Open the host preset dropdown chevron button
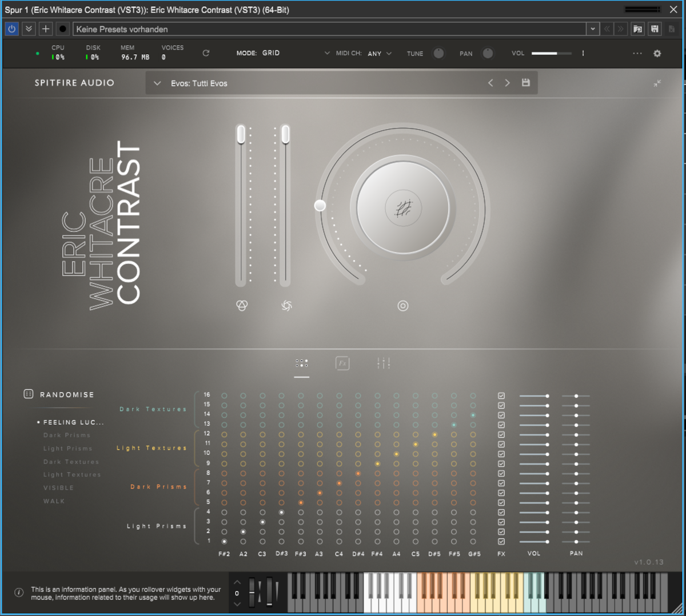 [x=593, y=29]
